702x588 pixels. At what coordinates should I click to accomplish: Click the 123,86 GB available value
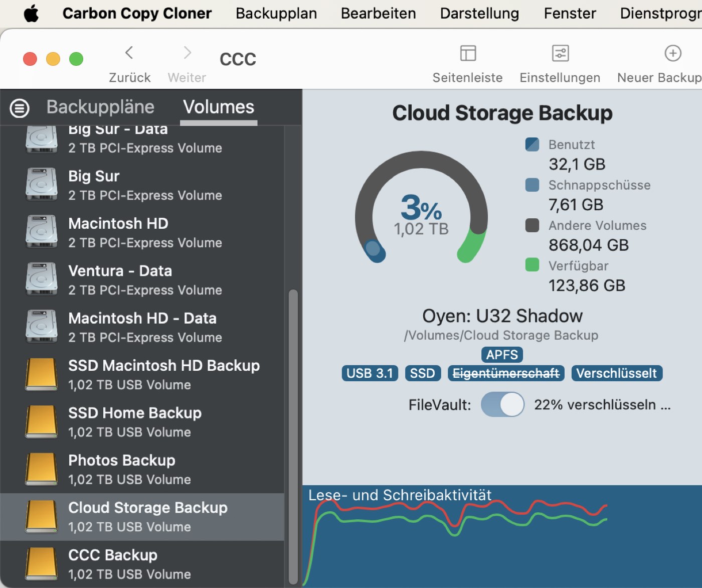(587, 285)
